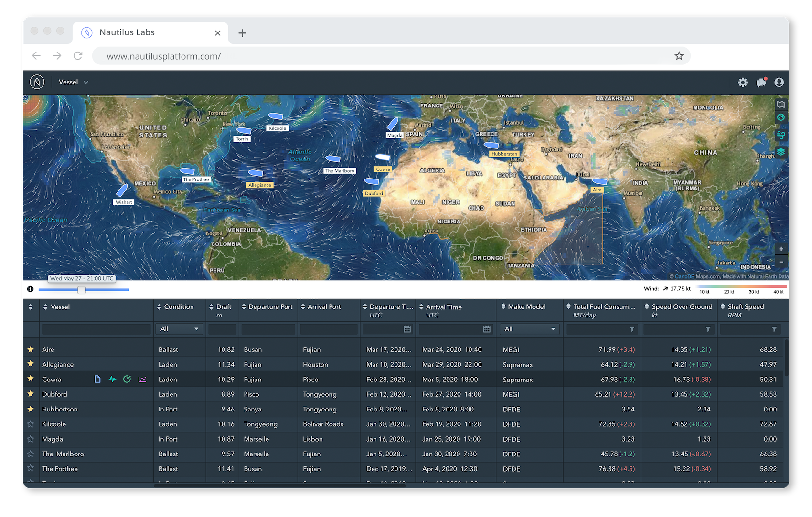Unfavorite the Hubbertson vessel star

(x=31, y=409)
